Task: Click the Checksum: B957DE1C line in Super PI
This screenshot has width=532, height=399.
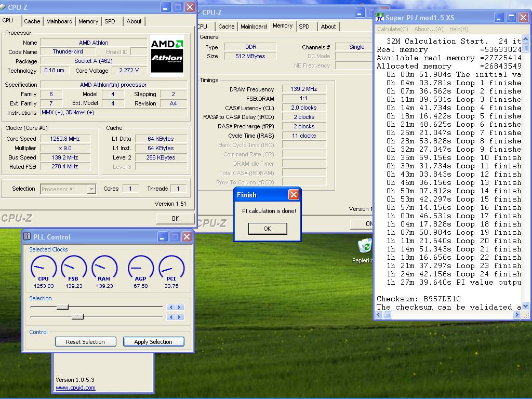Action: coord(419,299)
